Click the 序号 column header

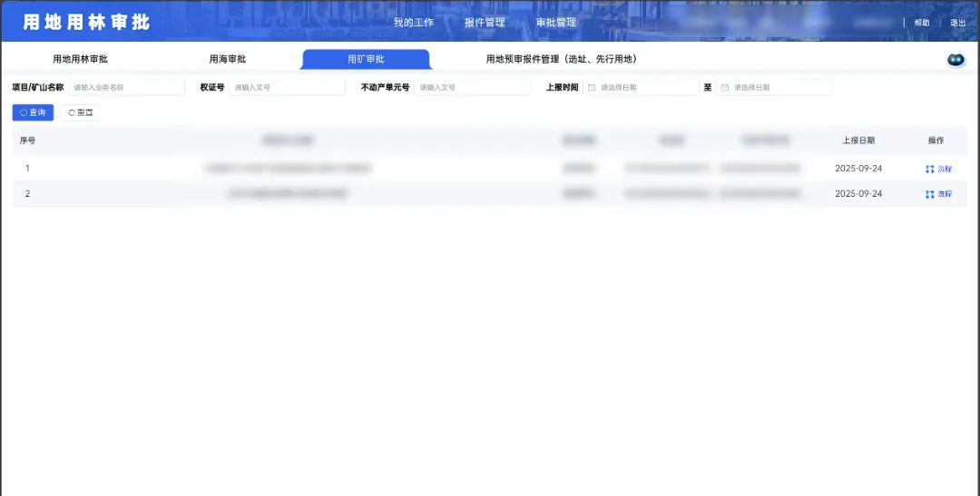pyautogui.click(x=27, y=141)
